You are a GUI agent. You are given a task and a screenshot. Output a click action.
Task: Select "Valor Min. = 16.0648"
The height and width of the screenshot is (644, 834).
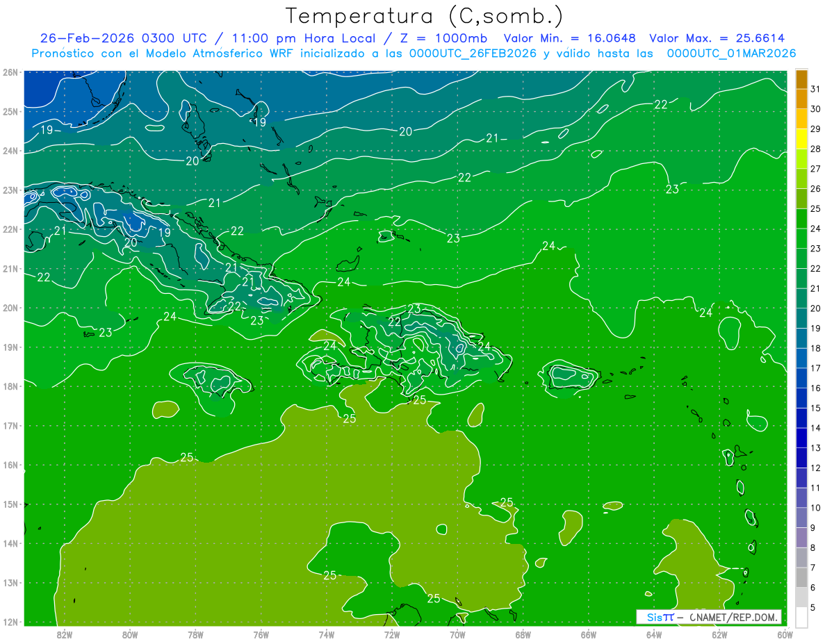click(x=570, y=38)
